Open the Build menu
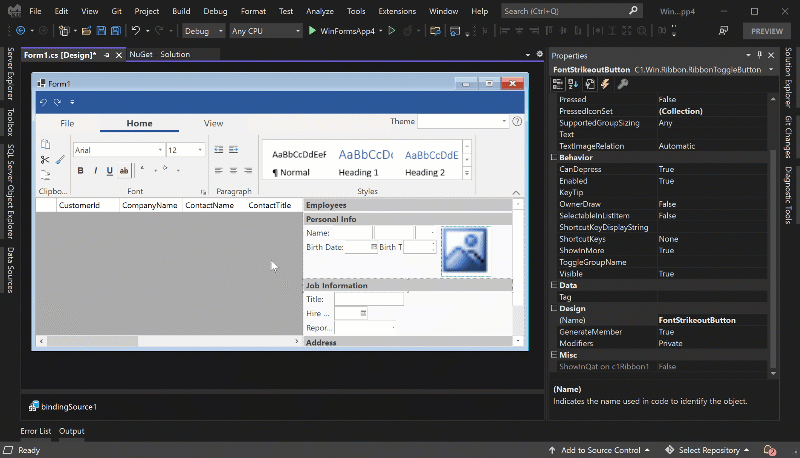 coord(181,11)
